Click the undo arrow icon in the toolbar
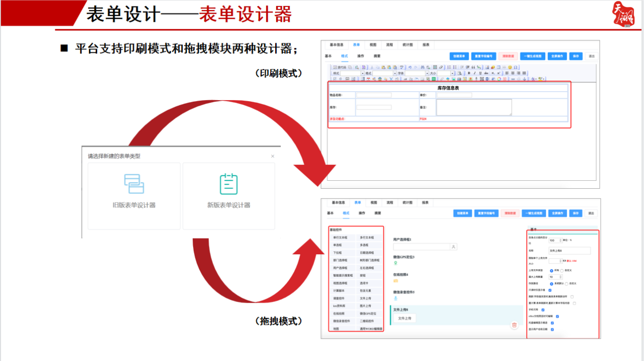 [410, 67]
